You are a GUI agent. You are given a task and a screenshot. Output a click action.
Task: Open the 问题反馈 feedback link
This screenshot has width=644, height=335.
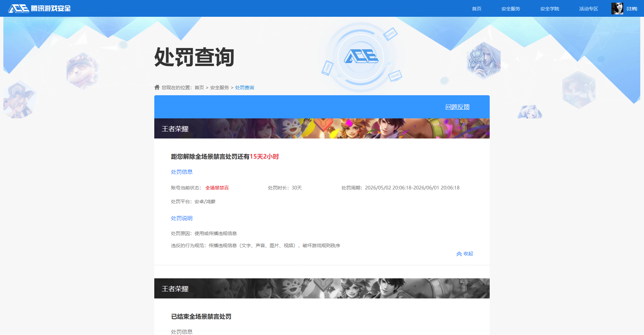458,107
